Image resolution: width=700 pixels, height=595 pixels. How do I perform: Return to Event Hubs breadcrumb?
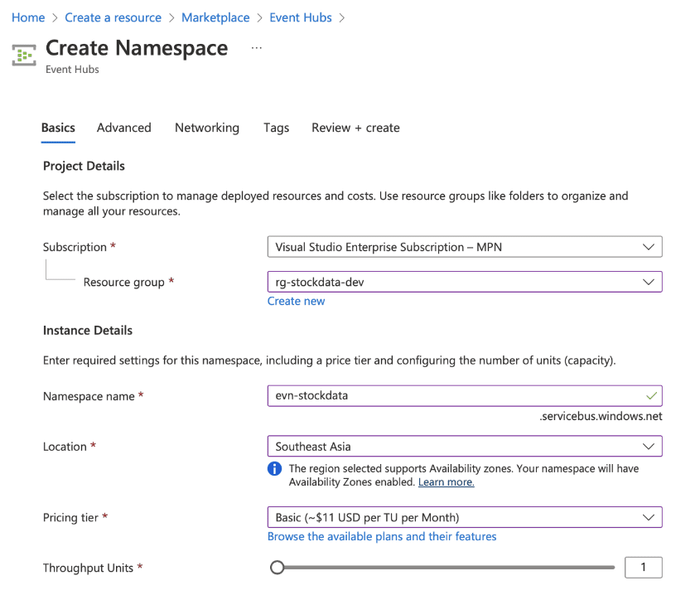(301, 17)
